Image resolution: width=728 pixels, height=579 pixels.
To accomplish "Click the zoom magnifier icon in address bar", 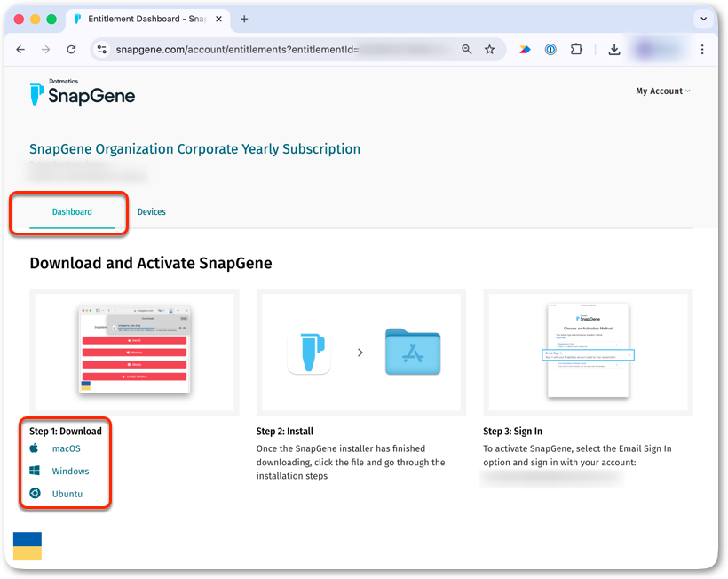I will point(467,49).
